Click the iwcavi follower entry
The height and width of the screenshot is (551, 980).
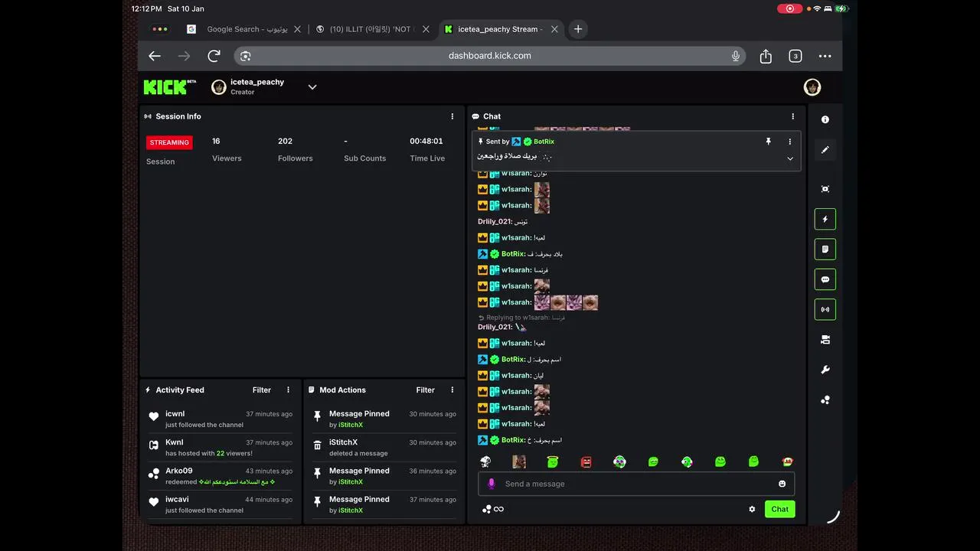(x=220, y=504)
